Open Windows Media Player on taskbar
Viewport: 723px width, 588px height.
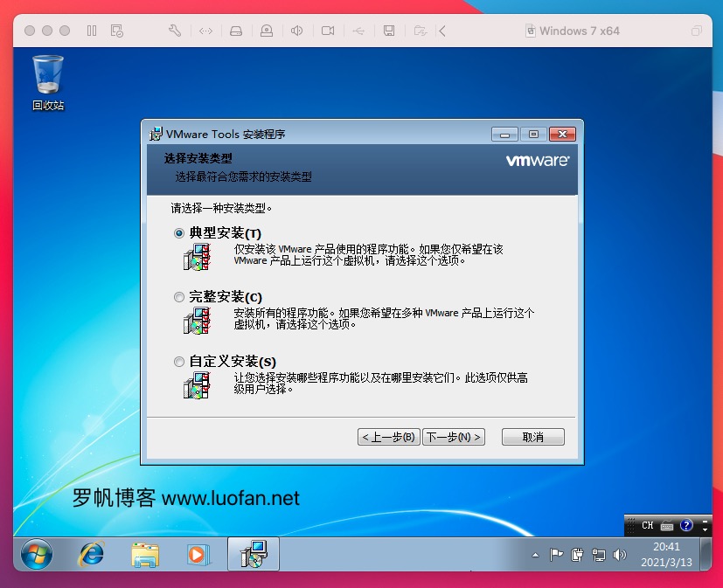pos(198,554)
